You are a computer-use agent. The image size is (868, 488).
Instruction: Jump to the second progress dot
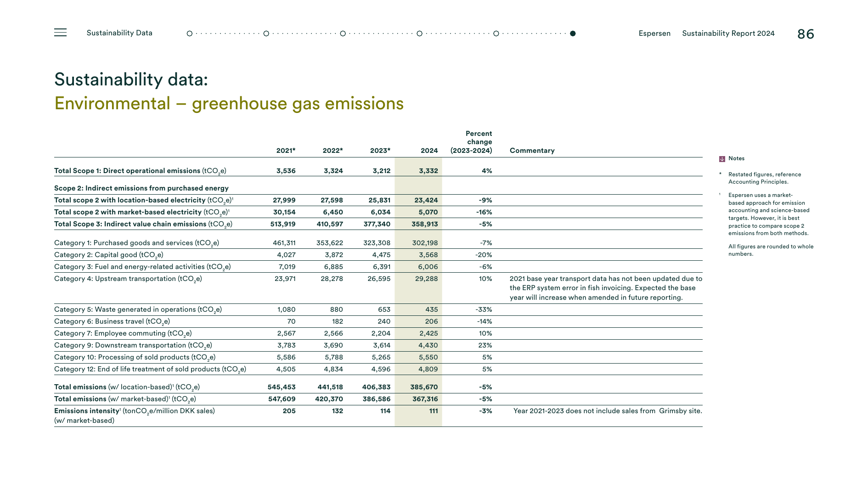coord(266,34)
